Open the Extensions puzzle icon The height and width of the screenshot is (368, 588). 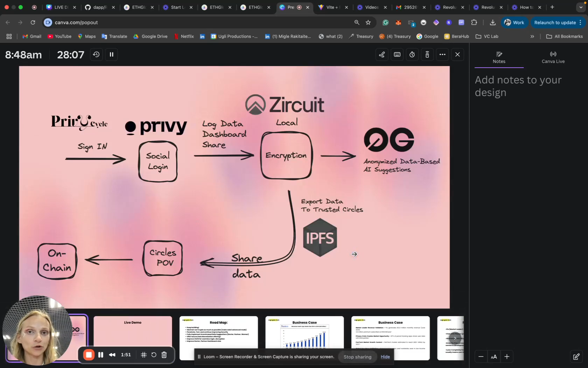click(474, 22)
